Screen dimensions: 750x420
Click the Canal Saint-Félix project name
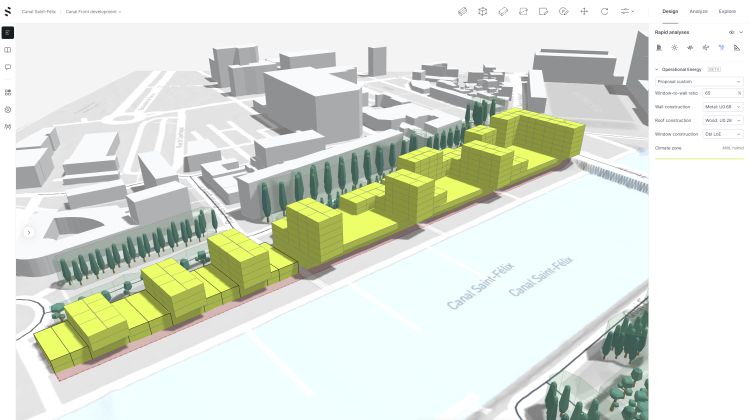(39, 11)
